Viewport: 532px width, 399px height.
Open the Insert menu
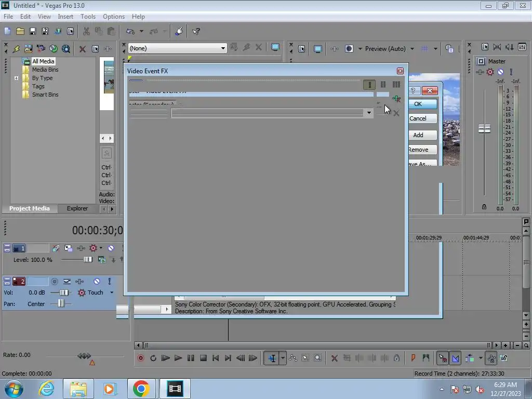pos(65,16)
